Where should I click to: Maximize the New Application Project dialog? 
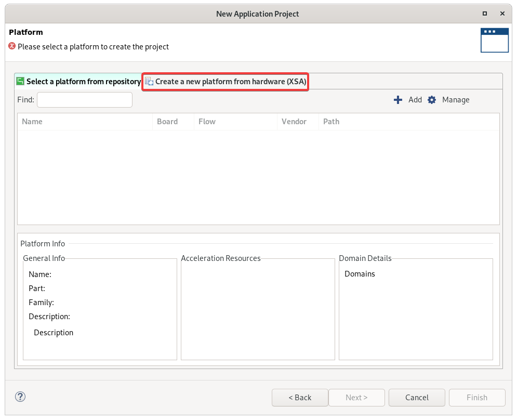(x=485, y=14)
